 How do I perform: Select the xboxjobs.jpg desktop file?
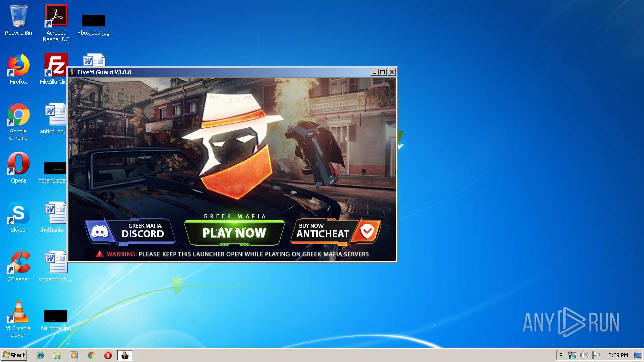coord(94,25)
